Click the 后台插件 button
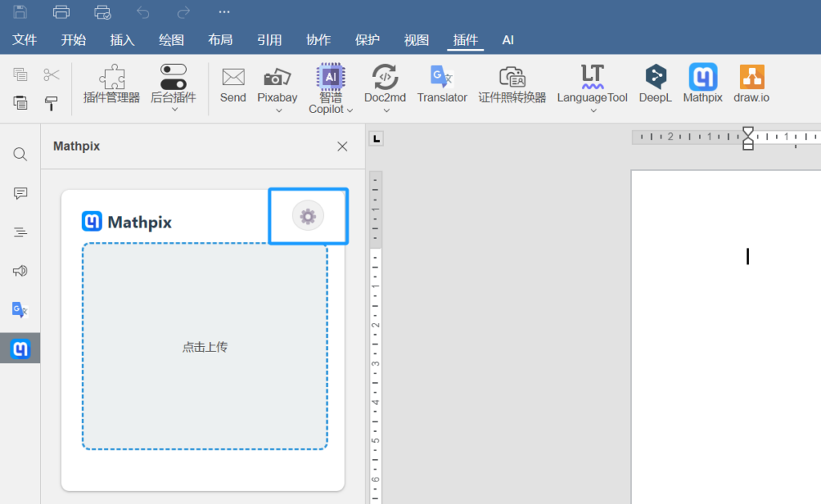Viewport: 821px width, 504px height. point(173,83)
